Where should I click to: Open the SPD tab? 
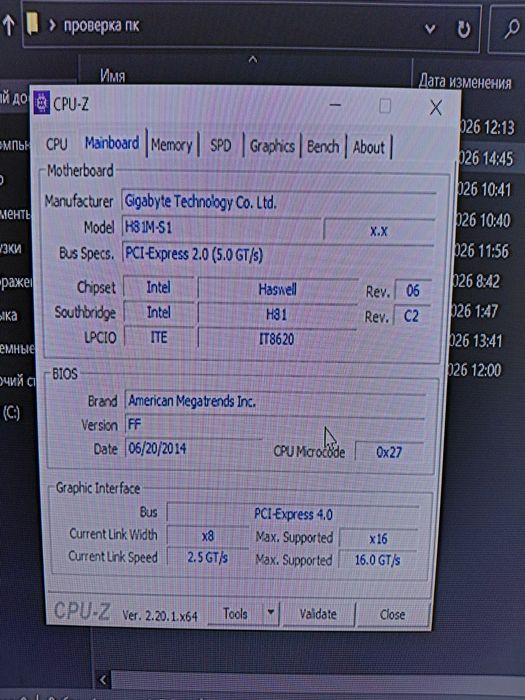coord(220,146)
